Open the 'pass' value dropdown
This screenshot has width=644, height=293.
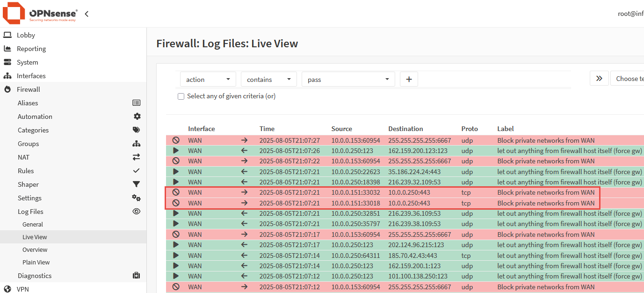click(x=348, y=80)
